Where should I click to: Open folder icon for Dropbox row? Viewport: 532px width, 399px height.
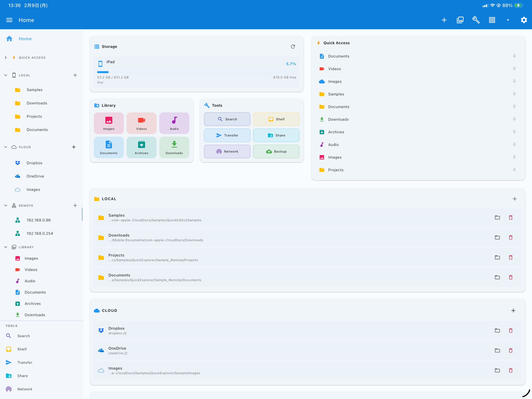tap(497, 330)
